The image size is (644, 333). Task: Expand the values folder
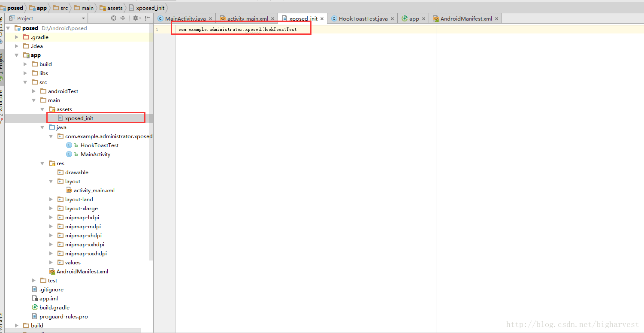(51, 262)
